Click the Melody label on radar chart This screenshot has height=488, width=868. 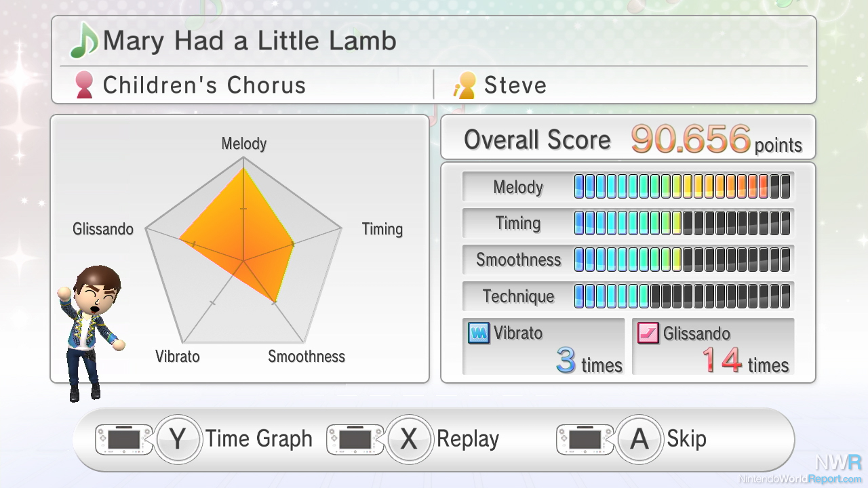point(244,144)
